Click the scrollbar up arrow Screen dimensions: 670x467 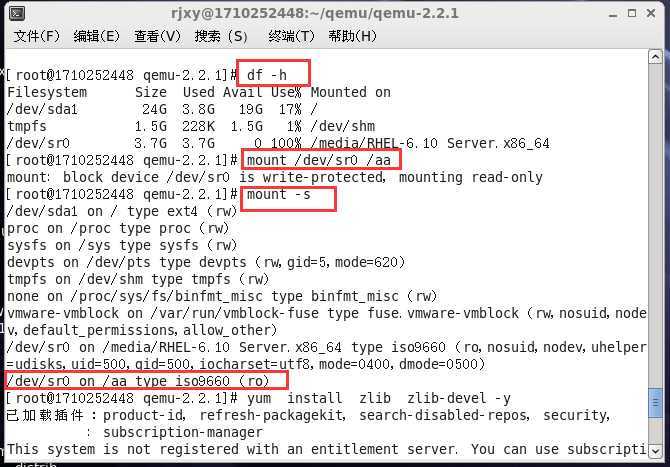(655, 57)
